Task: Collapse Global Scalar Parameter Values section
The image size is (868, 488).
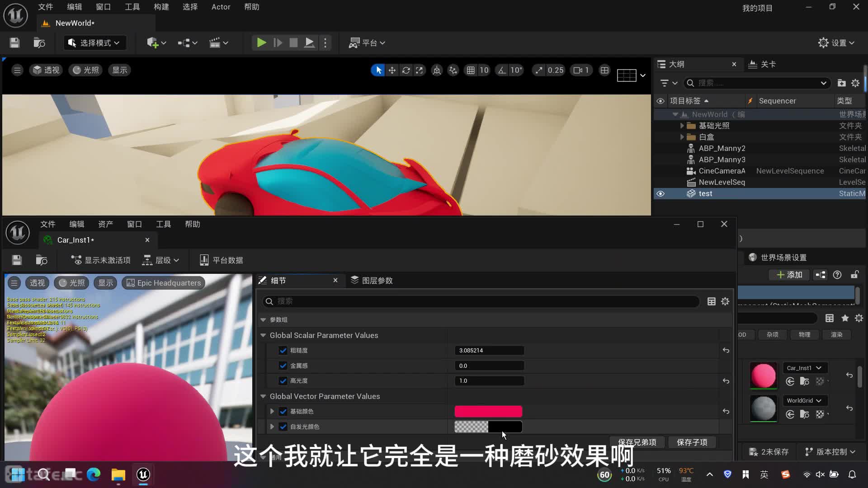Action: point(263,335)
